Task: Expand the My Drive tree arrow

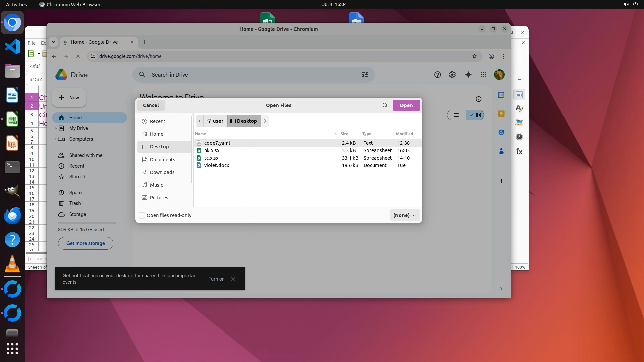Action: click(56, 128)
